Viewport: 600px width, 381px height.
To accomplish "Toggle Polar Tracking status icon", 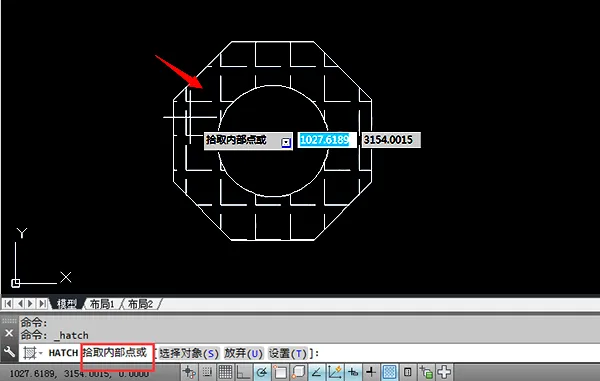I will coord(262,372).
